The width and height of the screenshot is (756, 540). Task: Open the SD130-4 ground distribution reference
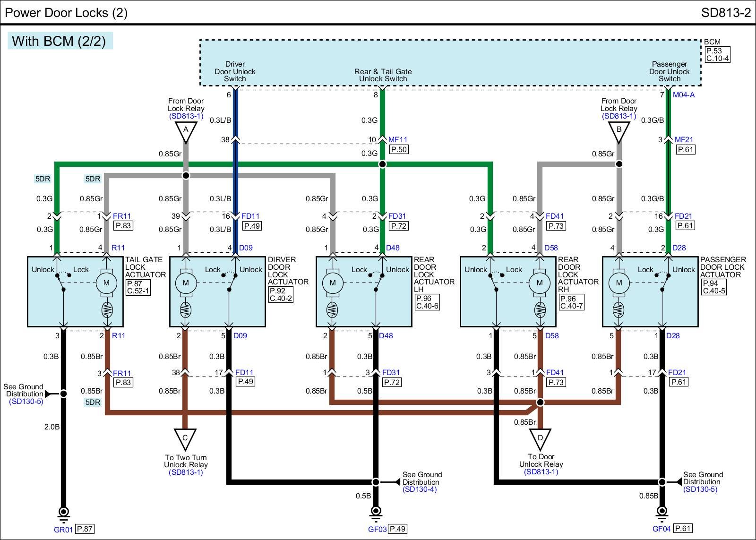pyautogui.click(x=419, y=489)
